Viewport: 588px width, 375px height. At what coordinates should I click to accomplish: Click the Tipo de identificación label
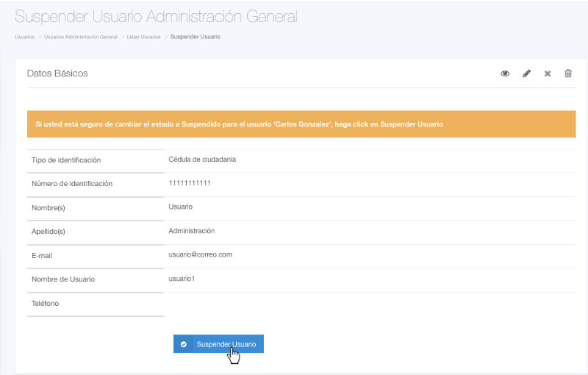pos(66,160)
